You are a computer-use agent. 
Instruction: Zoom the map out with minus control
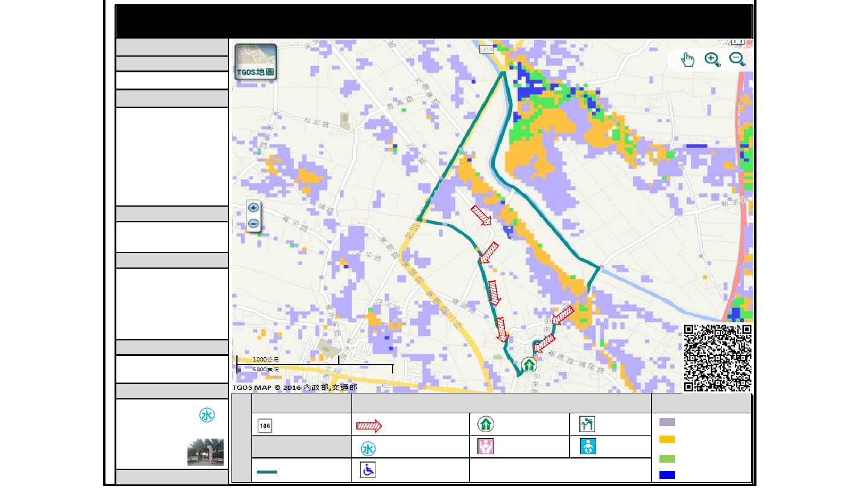pyautogui.click(x=254, y=224)
